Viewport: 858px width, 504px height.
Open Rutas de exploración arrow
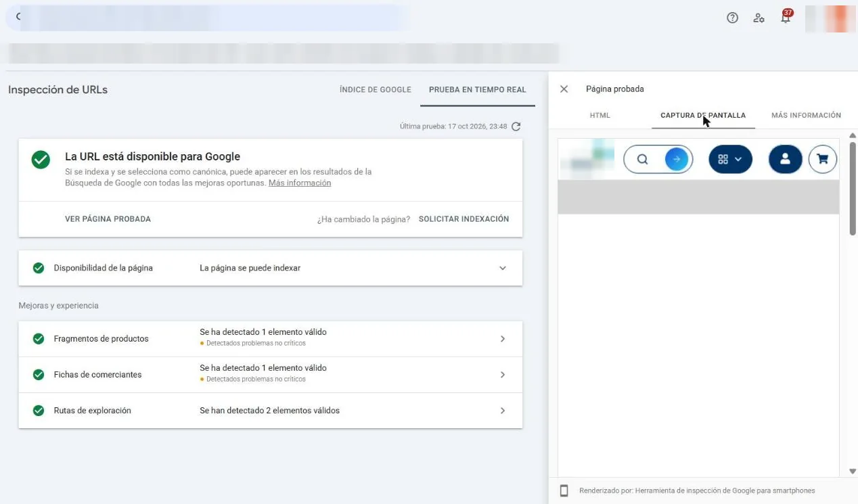point(503,411)
